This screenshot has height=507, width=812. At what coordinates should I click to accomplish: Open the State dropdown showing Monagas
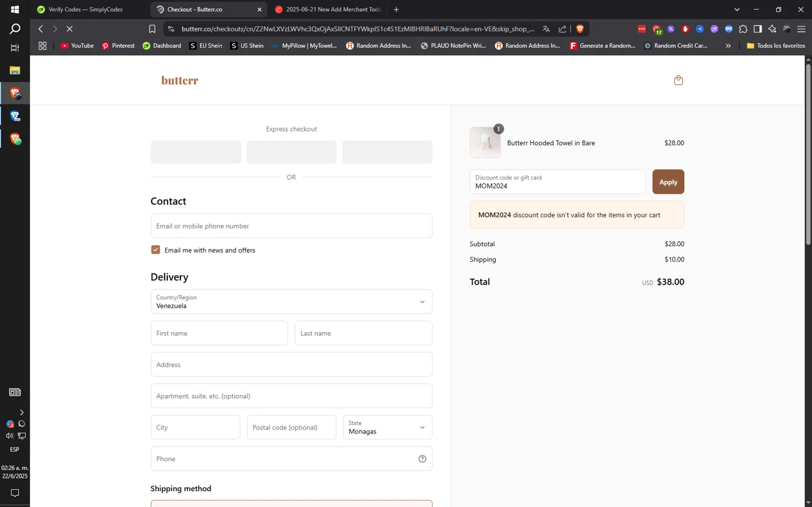pyautogui.click(x=388, y=427)
